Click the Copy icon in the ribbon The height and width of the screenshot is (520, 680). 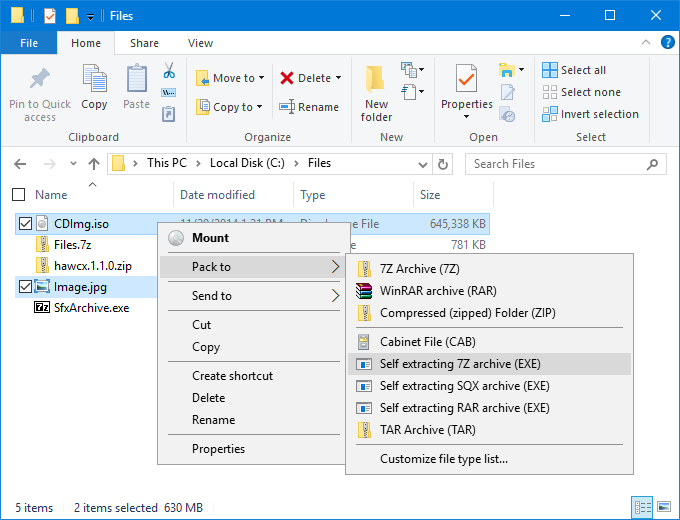[94, 79]
